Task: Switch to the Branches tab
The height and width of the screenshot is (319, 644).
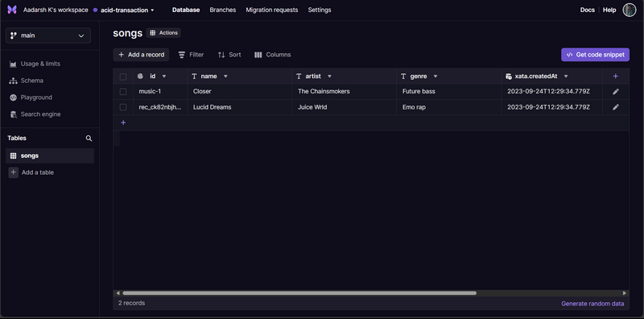Action: coord(223,10)
